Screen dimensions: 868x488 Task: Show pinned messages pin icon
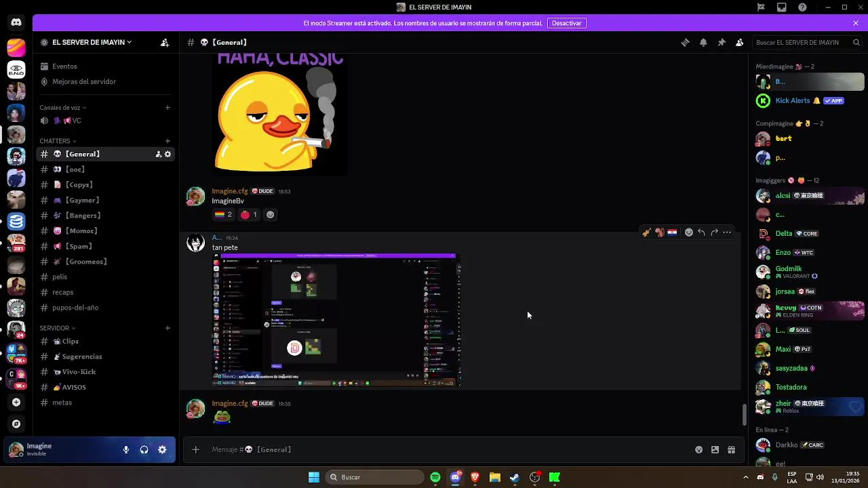(722, 42)
